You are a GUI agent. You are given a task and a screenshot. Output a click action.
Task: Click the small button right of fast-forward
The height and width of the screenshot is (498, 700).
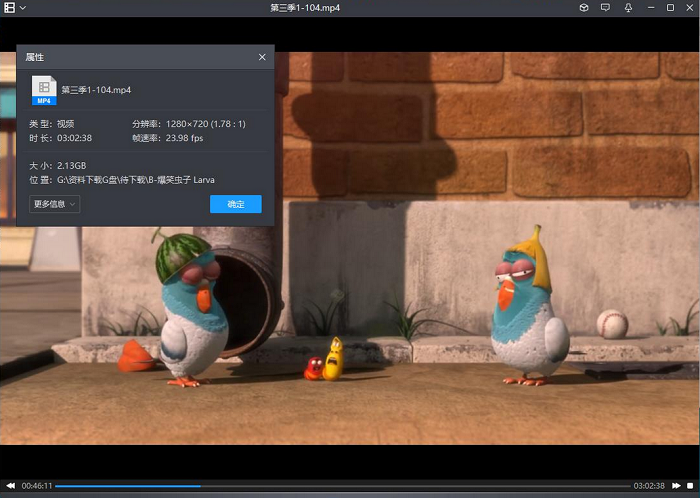(690, 485)
